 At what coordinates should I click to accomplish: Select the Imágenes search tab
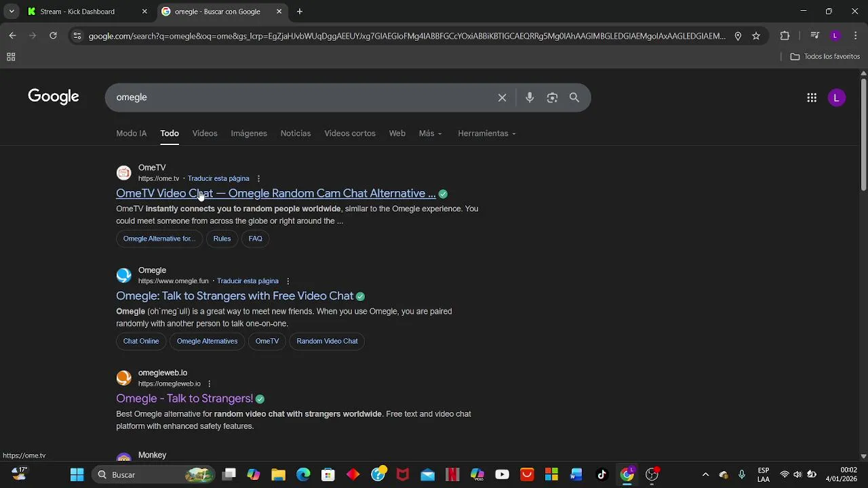(x=249, y=134)
